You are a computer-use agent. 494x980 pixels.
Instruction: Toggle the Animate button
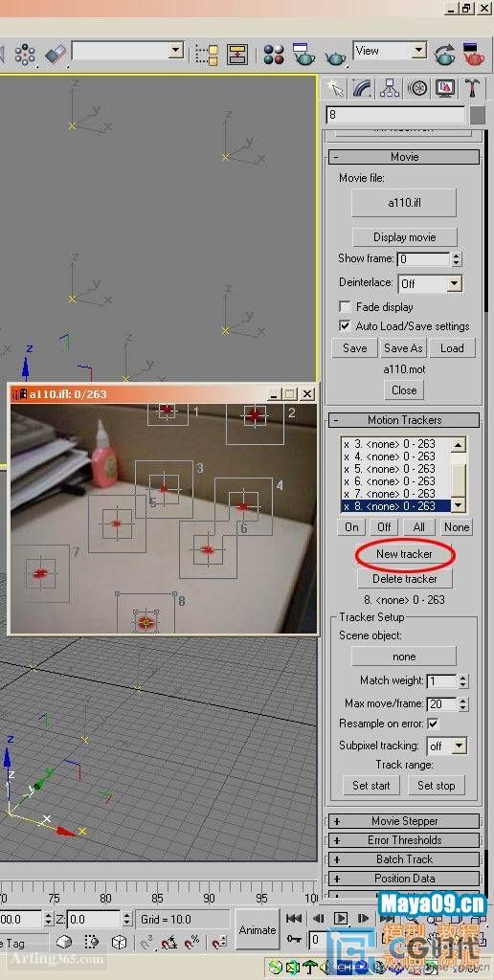258,929
